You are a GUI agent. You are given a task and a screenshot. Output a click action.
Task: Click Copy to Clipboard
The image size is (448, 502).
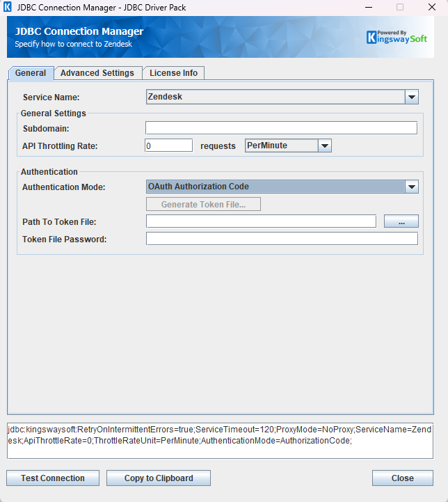[158, 478]
